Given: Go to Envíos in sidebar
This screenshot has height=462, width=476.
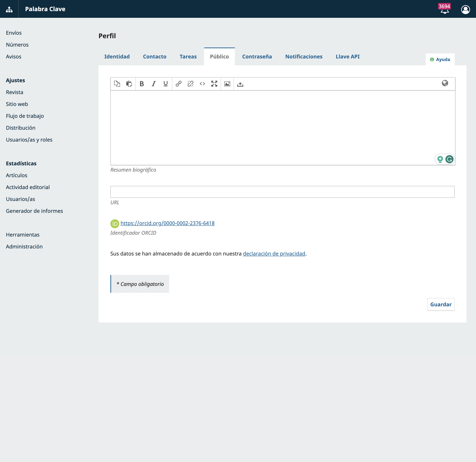Looking at the screenshot, I should pos(14,33).
